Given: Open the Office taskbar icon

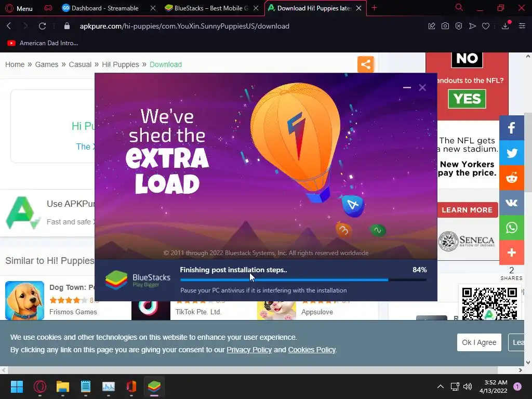Looking at the screenshot, I should point(131,387).
